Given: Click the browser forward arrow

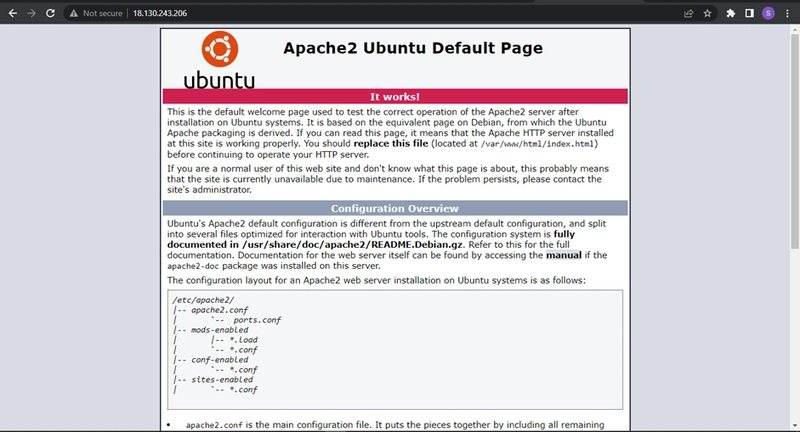Looking at the screenshot, I should 32,13.
